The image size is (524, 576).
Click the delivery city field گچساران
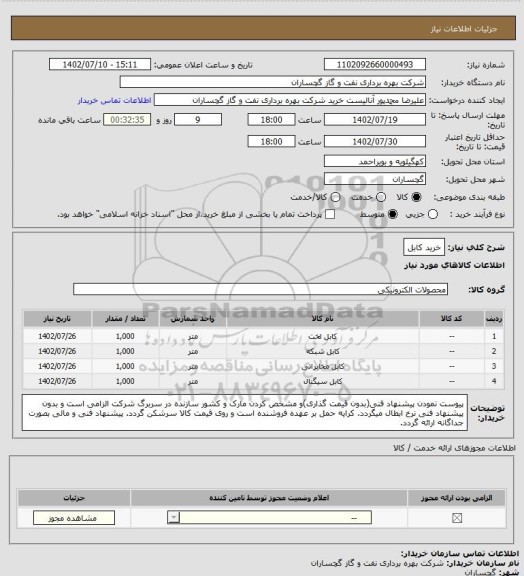pyautogui.click(x=375, y=179)
